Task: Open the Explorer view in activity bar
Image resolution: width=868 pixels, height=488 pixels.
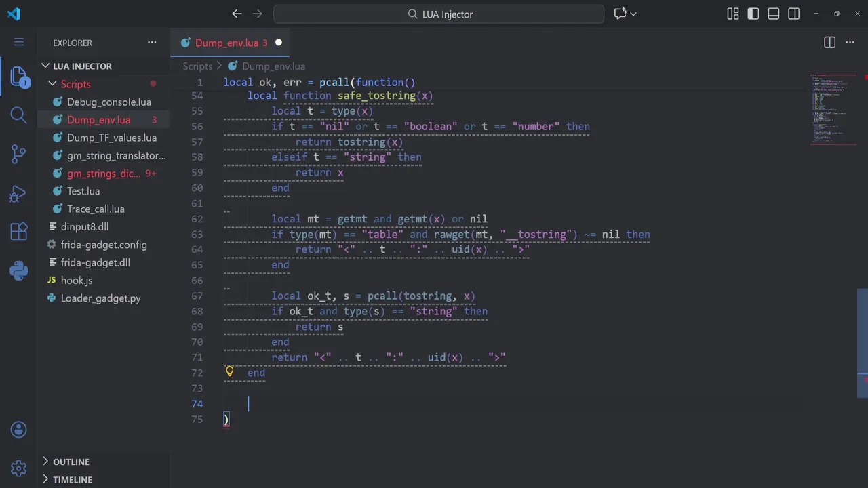Action: 19,77
